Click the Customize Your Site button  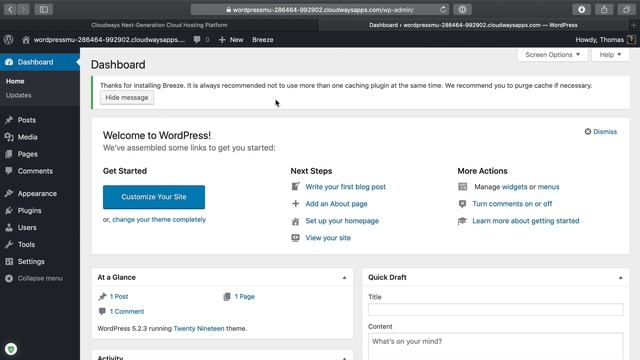click(154, 197)
